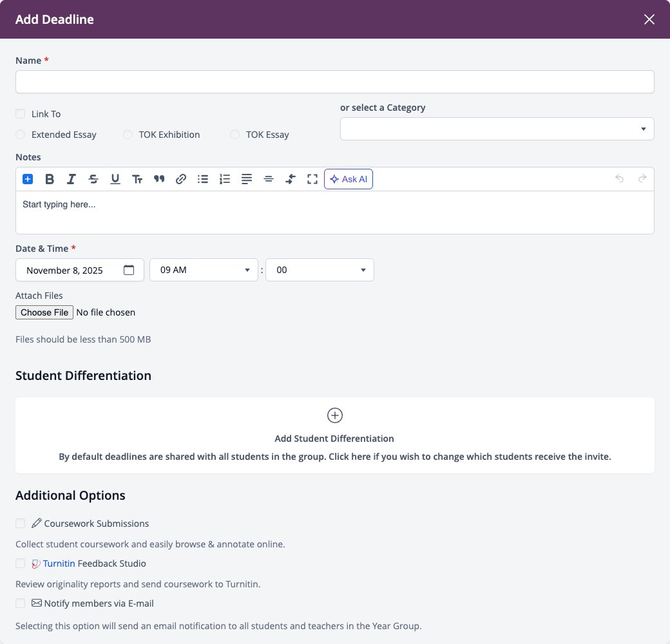Create a numbered list
This screenshot has height=644, width=670.
pos(225,179)
